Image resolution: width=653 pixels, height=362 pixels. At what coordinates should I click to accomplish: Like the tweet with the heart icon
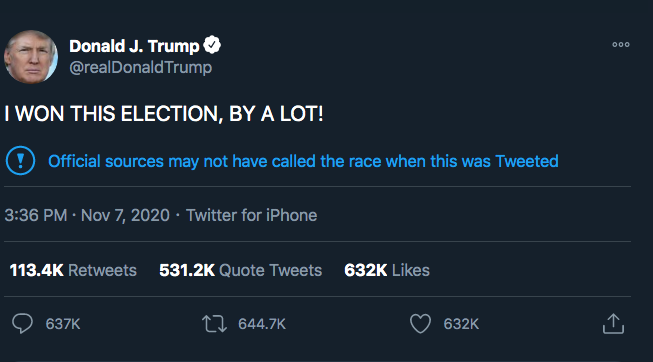click(x=420, y=324)
